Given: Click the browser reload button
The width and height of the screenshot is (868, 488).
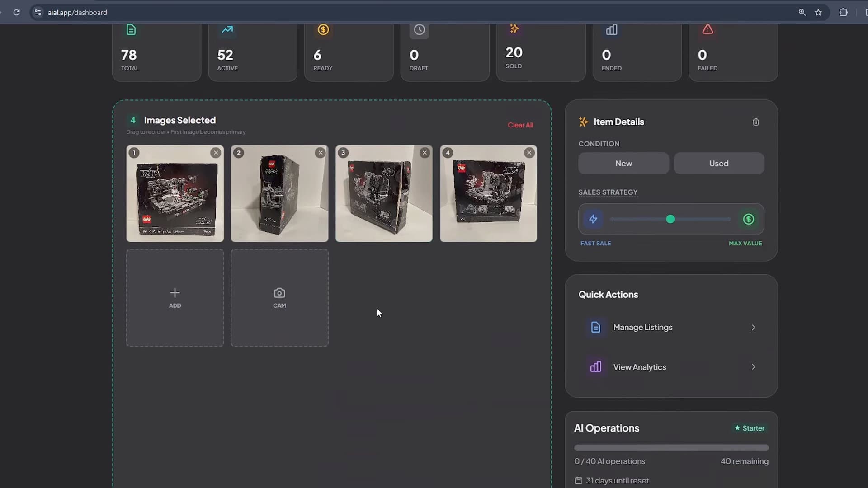Looking at the screenshot, I should coord(16,12).
